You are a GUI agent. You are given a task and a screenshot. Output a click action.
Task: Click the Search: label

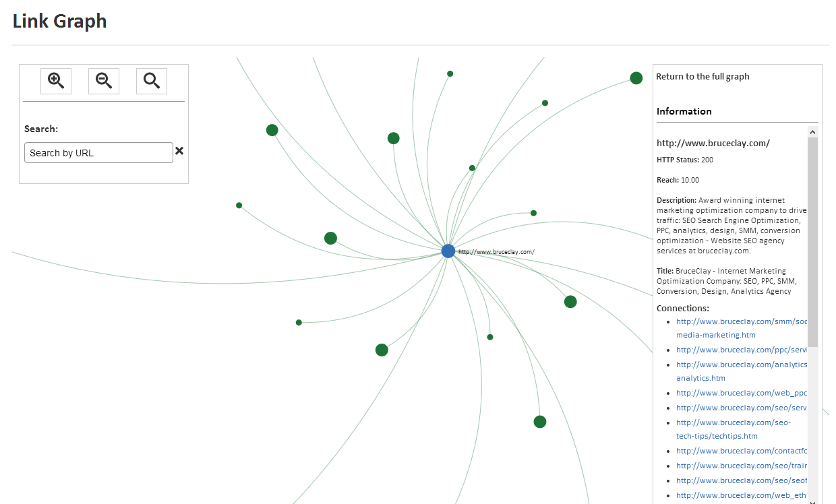coord(41,129)
